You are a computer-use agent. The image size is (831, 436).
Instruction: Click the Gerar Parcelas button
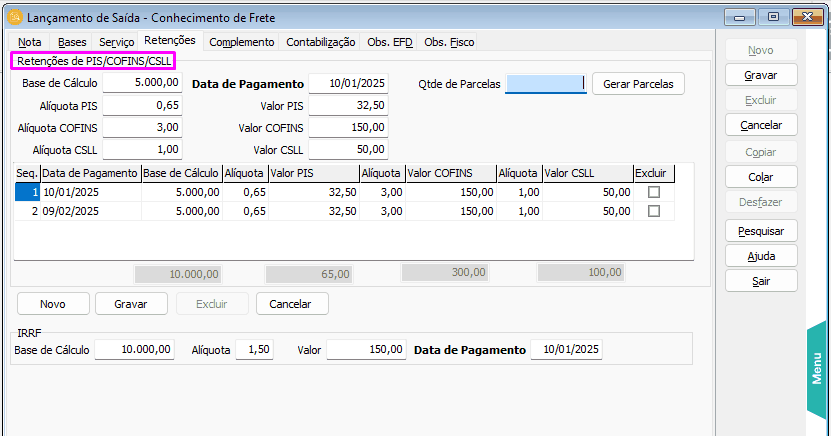coord(638,84)
